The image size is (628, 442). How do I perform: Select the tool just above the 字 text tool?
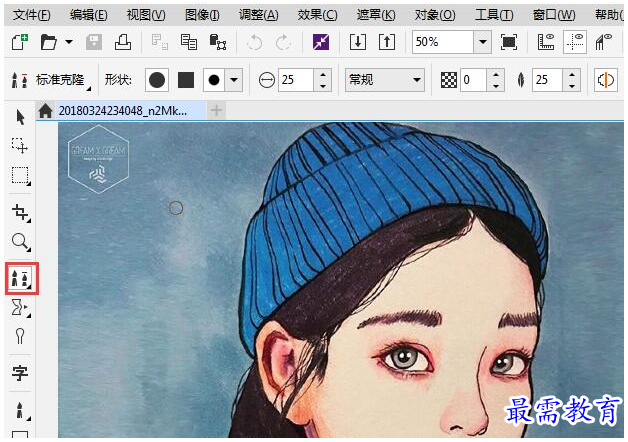(20, 336)
